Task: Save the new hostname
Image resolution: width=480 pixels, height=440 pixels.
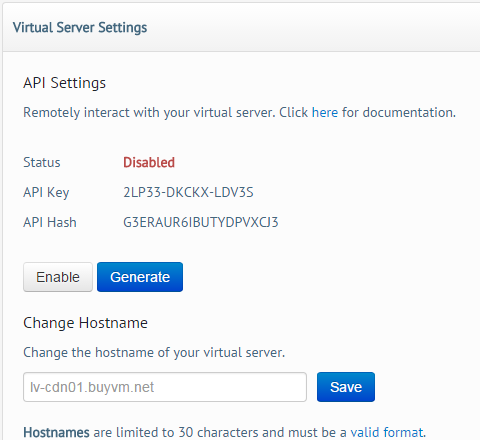Action: [346, 387]
